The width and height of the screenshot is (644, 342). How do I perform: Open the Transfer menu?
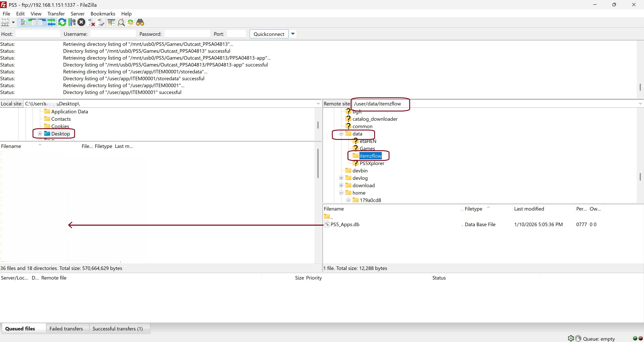click(56, 13)
